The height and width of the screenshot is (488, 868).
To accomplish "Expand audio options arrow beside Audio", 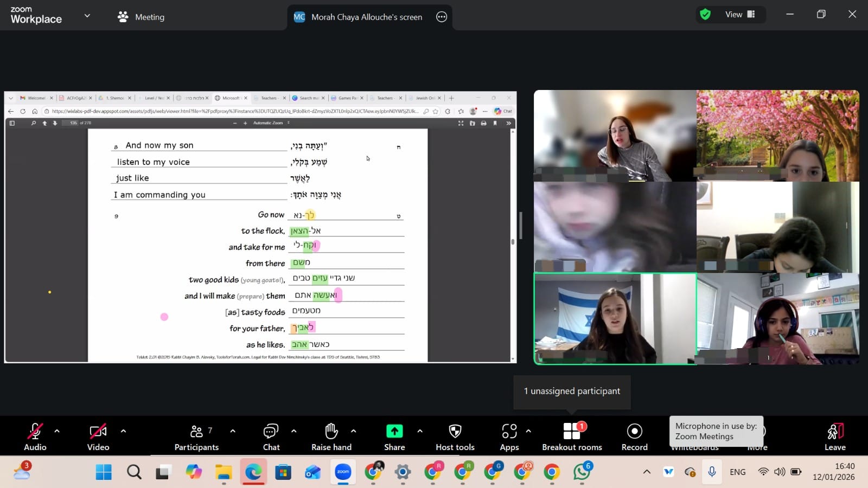I will point(57,431).
